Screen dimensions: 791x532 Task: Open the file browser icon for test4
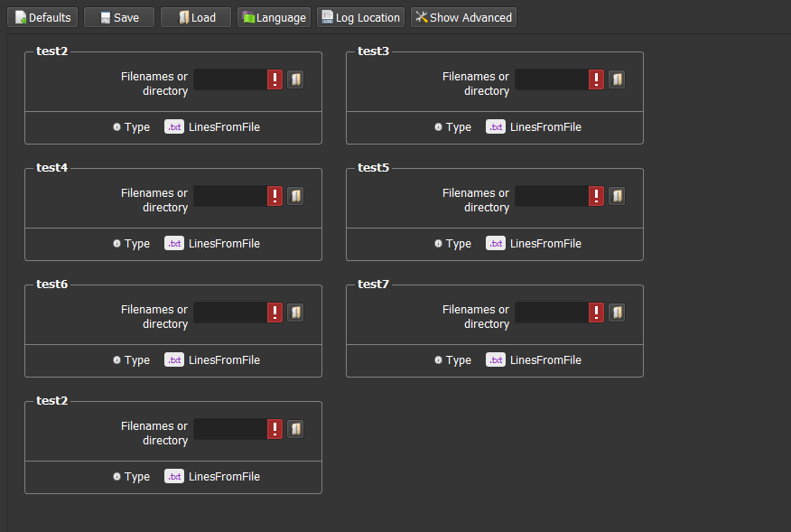tap(295, 196)
